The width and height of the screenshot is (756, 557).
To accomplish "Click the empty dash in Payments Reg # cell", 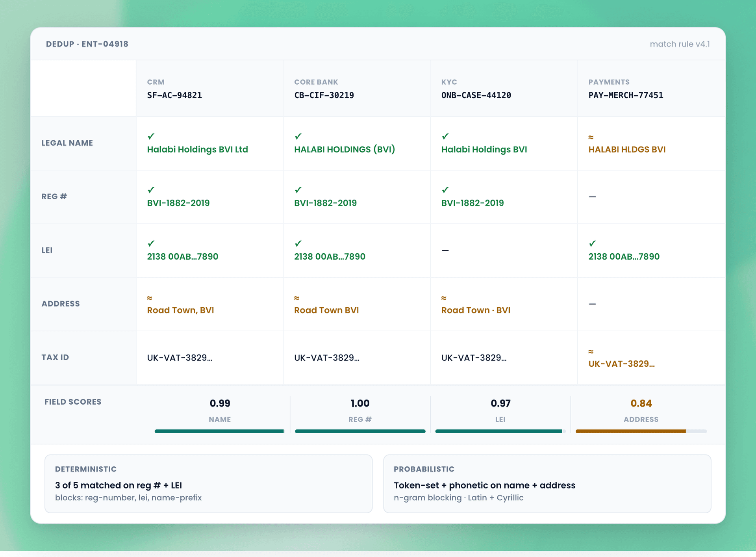I will tap(592, 197).
